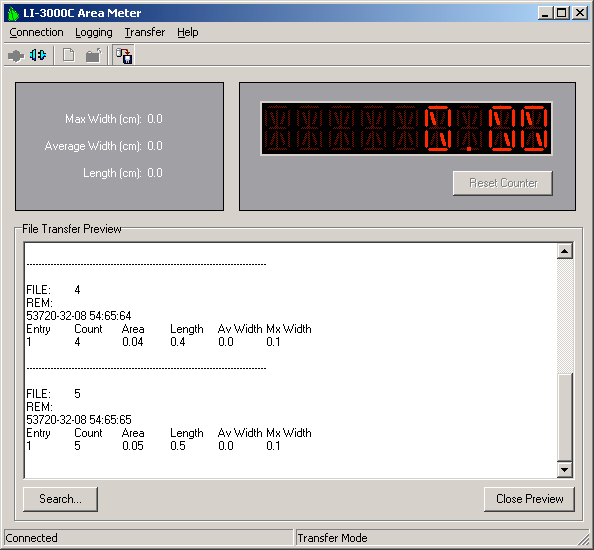The width and height of the screenshot is (594, 550).
Task: Click the red LED area display
Action: tap(406, 128)
